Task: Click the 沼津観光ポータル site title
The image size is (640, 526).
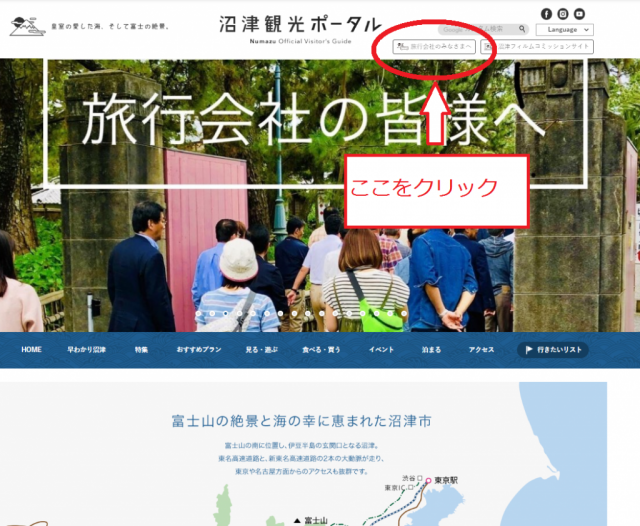Action: pos(300,24)
